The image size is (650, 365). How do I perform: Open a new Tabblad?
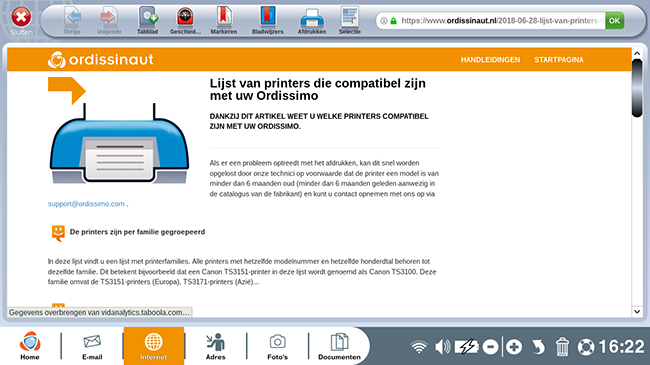(x=148, y=20)
